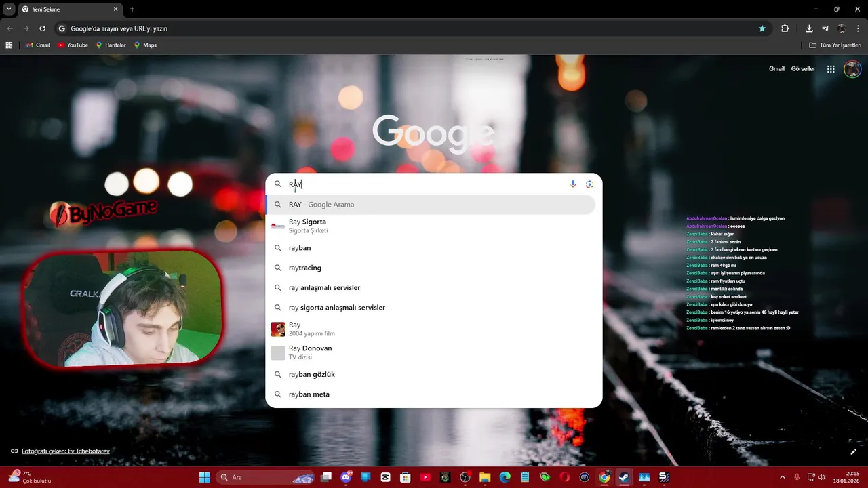868x488 pixels.
Task: Pick the Ray Donovan TV dizisi suggestion
Action: click(431, 352)
